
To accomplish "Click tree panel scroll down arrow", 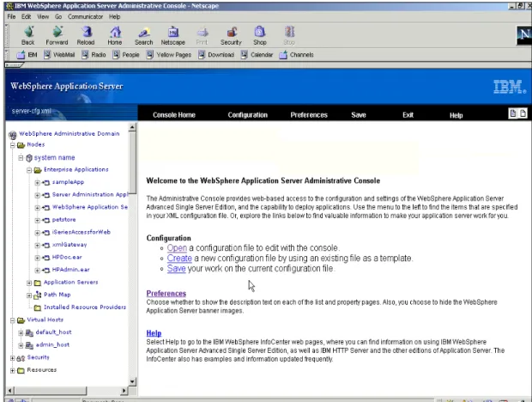I will (132, 381).
